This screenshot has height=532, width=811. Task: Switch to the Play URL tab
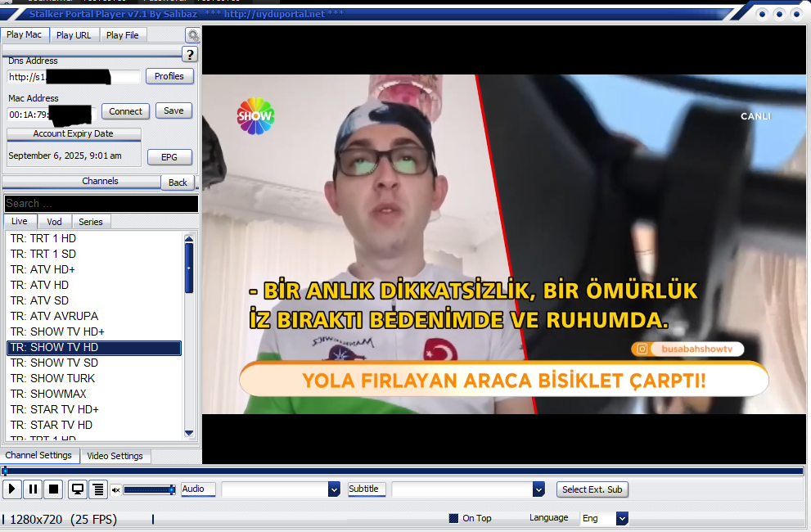coord(74,35)
